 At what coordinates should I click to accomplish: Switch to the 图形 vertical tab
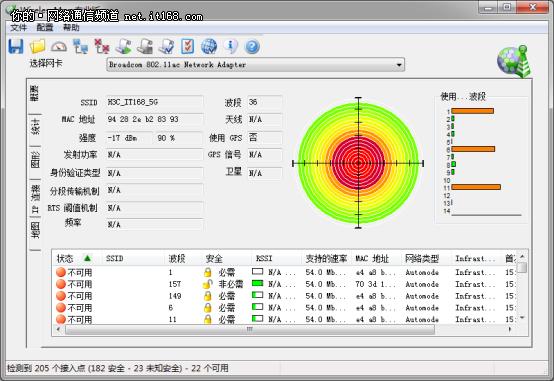point(35,159)
